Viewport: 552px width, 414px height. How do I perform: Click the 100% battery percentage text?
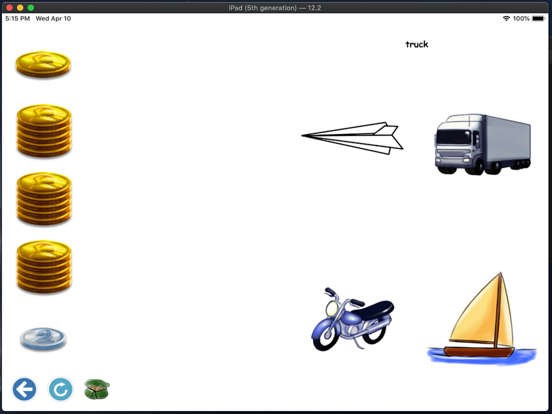521,18
